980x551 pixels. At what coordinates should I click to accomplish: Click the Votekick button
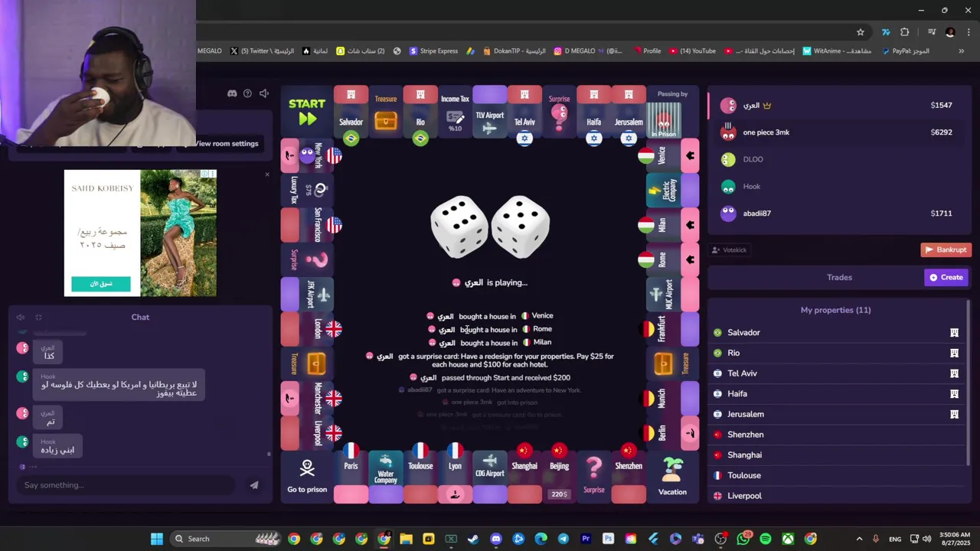729,249
